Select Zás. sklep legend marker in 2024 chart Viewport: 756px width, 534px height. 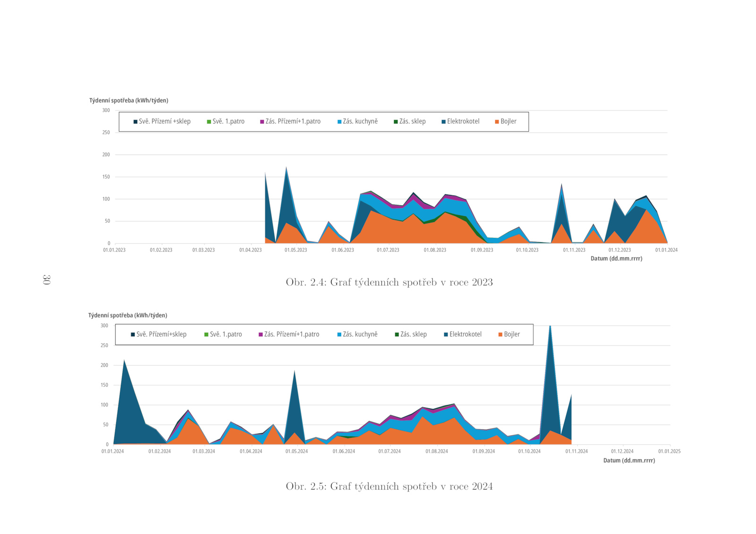(x=397, y=335)
